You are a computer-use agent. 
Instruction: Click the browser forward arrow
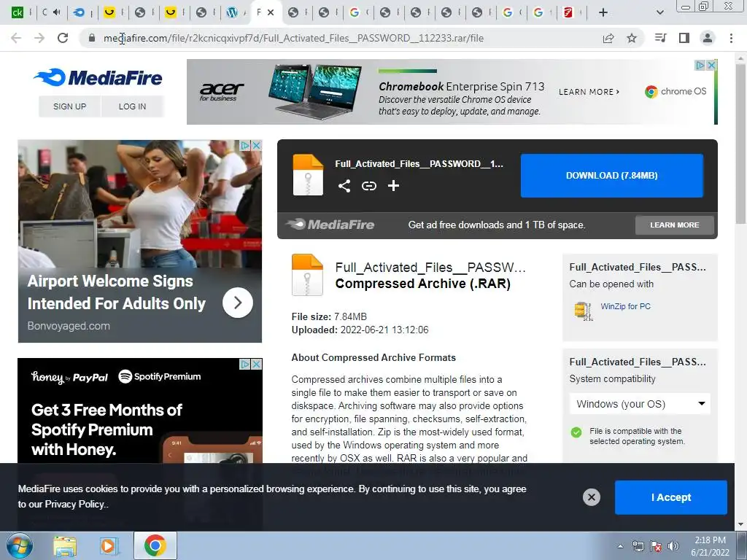(39, 38)
